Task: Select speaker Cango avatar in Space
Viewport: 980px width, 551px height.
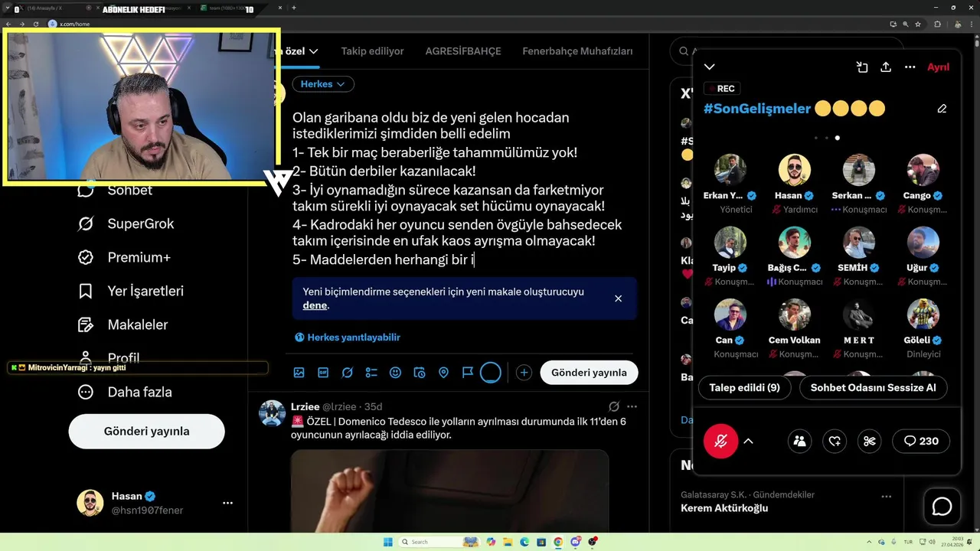Action: 923,170
